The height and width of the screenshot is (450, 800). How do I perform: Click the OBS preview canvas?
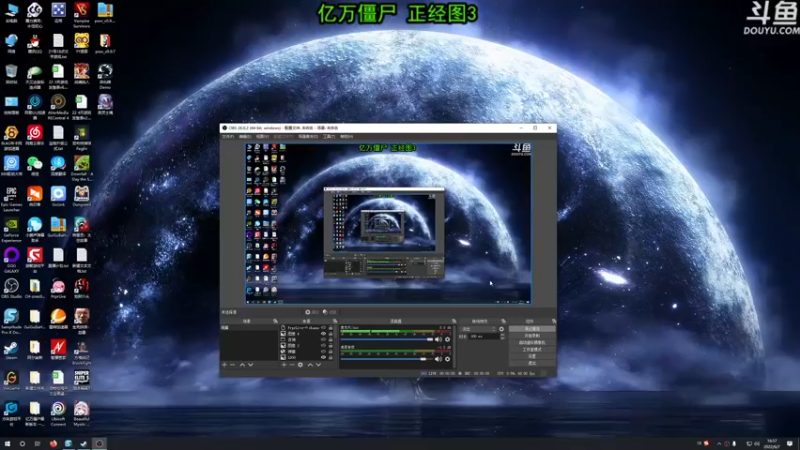(x=388, y=223)
